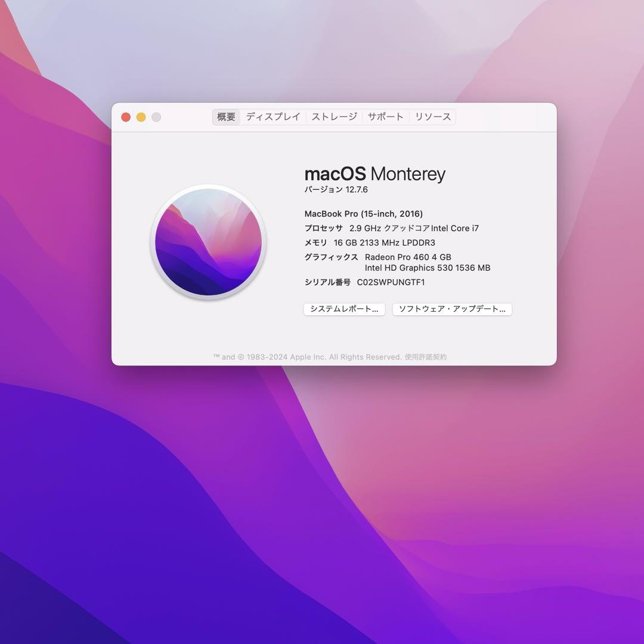Open the リソース tab

[x=433, y=117]
